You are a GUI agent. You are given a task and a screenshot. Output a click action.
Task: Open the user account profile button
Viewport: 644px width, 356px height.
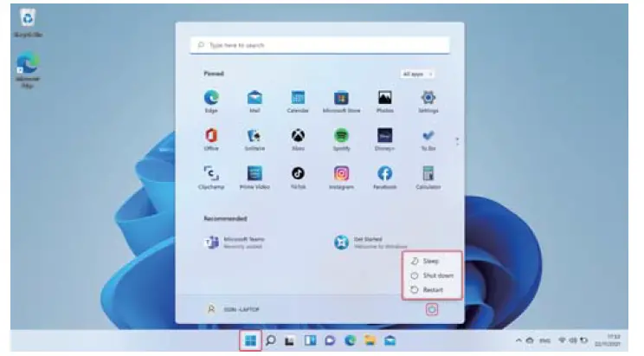(233, 309)
